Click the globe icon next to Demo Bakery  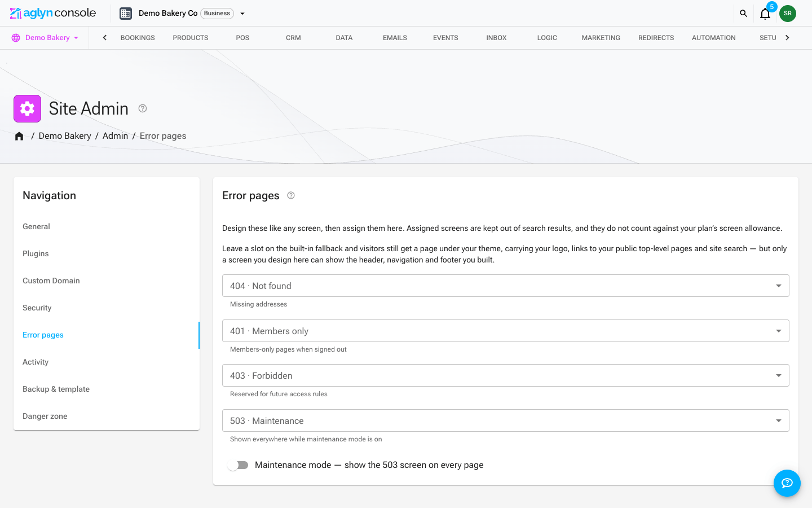click(x=16, y=38)
